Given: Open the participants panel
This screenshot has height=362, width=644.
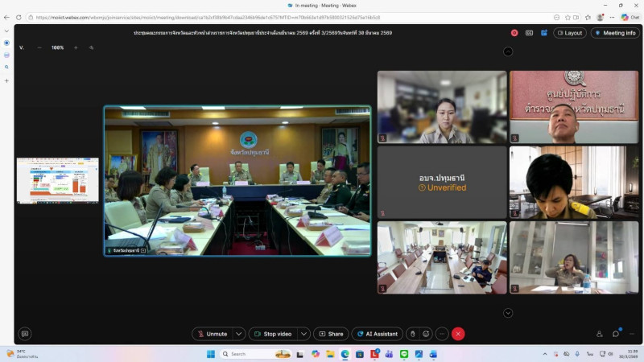Looking at the screenshot, I should coord(599,334).
